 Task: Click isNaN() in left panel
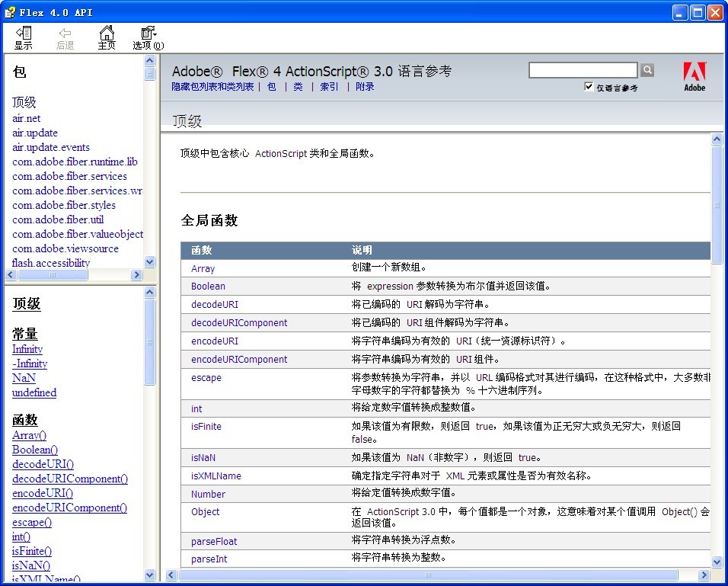click(31, 565)
